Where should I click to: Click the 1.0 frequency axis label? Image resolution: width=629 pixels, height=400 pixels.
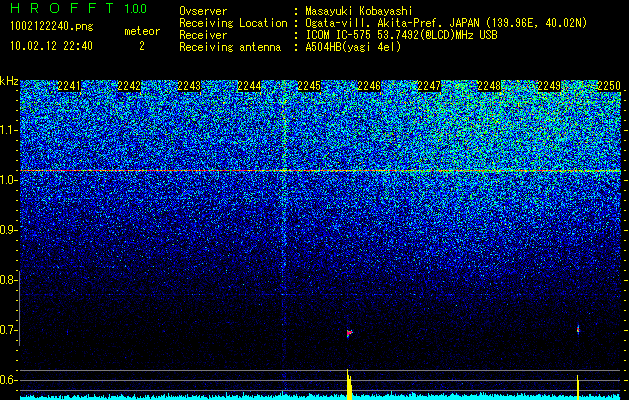[7, 180]
